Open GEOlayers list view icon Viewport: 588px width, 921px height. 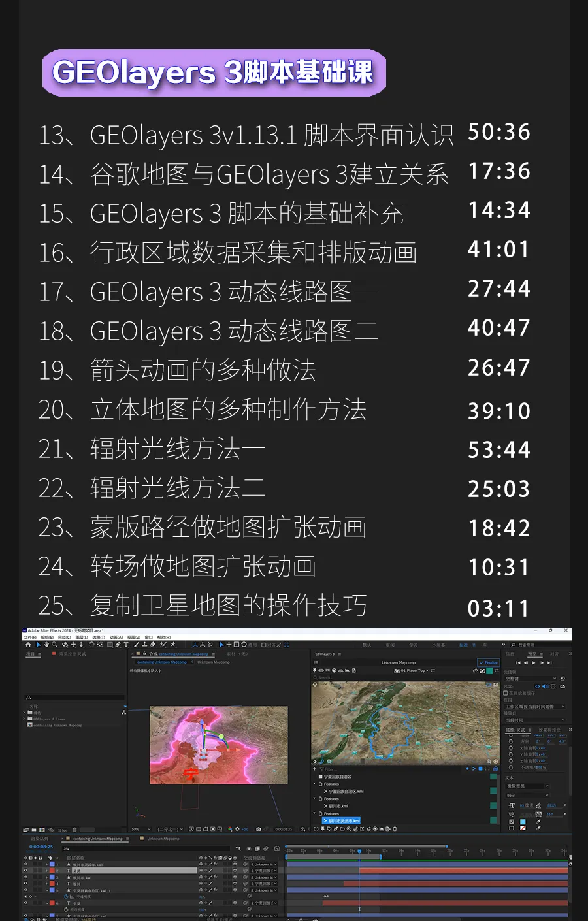316,663
